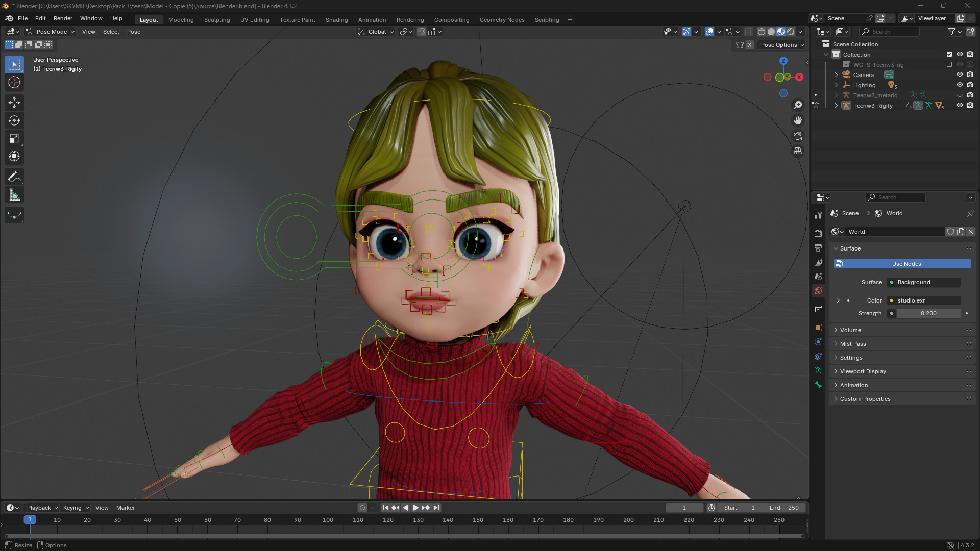Open the Pose Mode dropdown
The image size is (980, 551).
click(x=51, y=32)
